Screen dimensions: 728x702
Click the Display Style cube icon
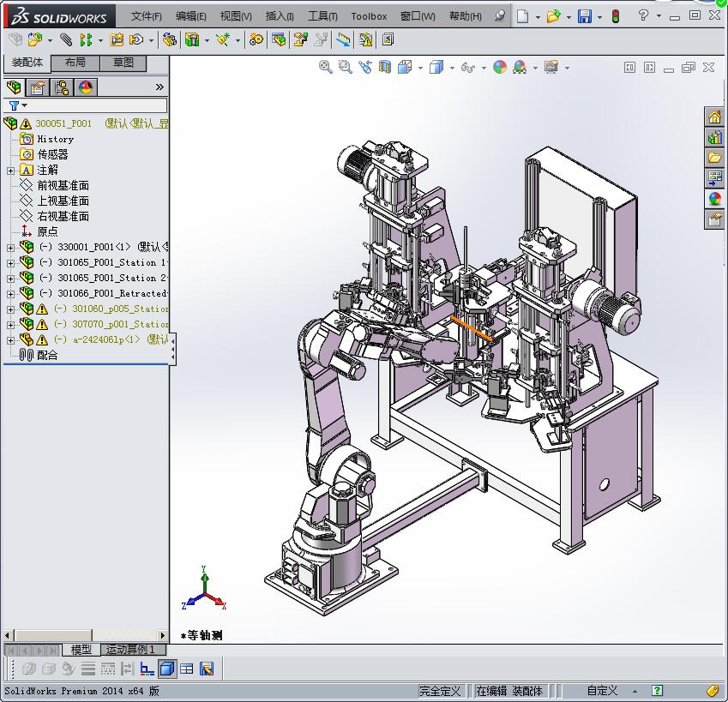436,67
